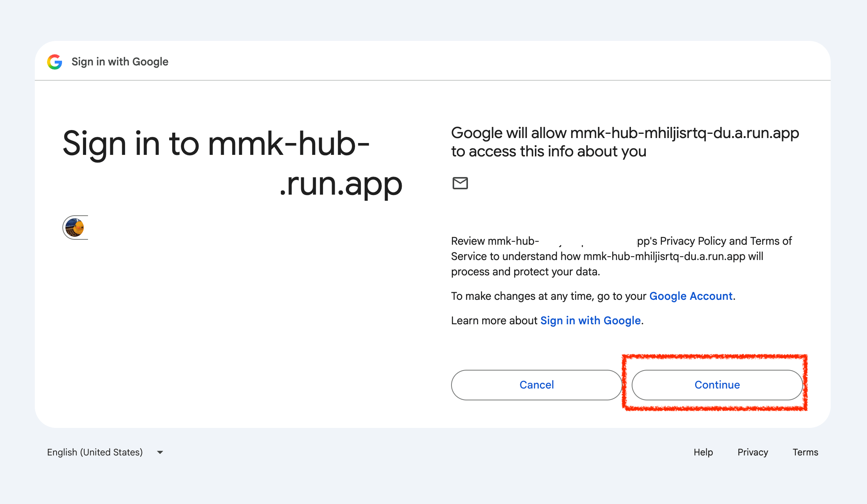Image resolution: width=867 pixels, height=504 pixels.
Task: Select the account profile avatar
Action: (75, 228)
